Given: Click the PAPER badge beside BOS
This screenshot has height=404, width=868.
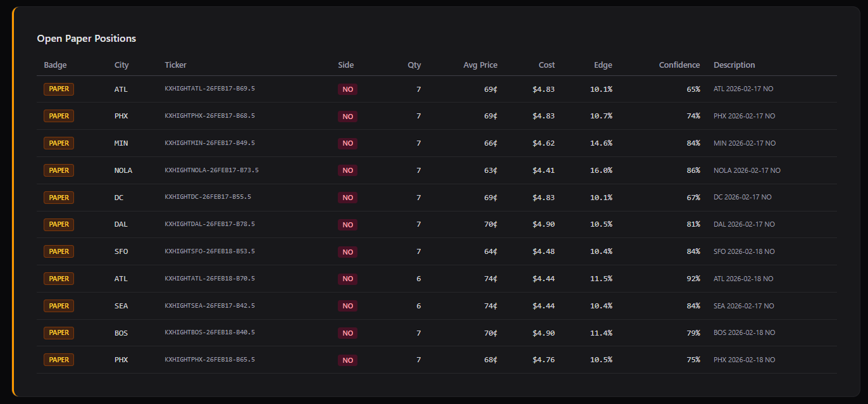Looking at the screenshot, I should tap(58, 332).
